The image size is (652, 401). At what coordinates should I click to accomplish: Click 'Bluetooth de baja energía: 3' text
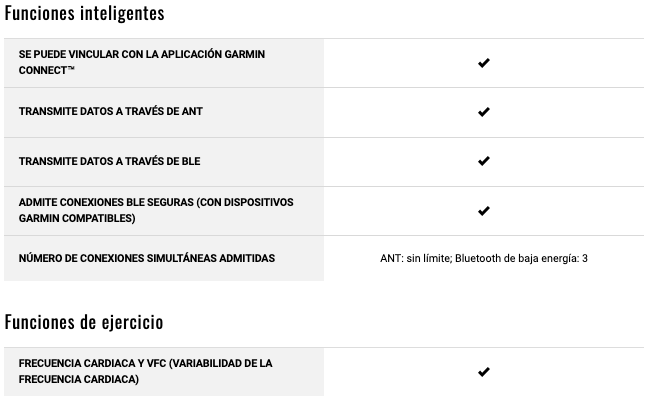pyautogui.click(x=521, y=259)
